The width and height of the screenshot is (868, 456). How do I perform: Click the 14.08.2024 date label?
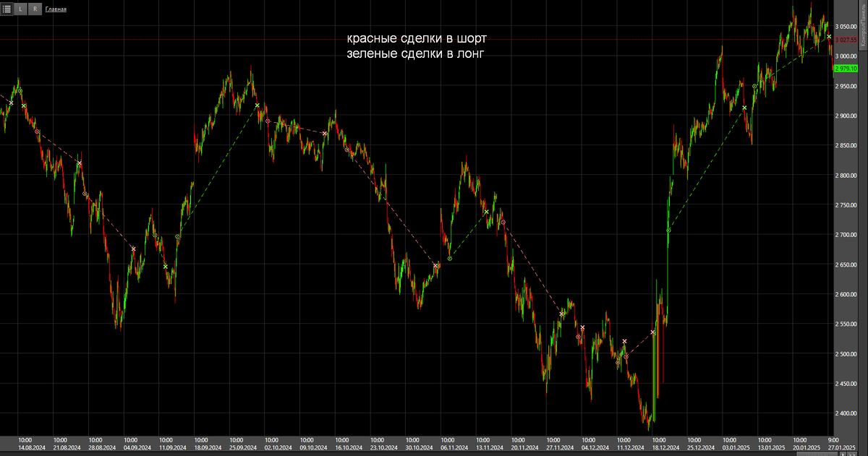tap(32, 447)
